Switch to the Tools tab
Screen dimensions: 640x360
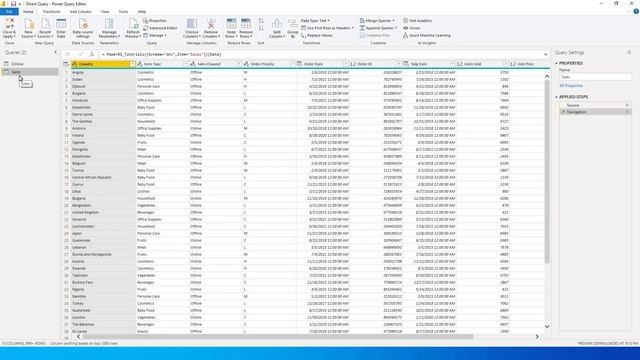[123, 11]
